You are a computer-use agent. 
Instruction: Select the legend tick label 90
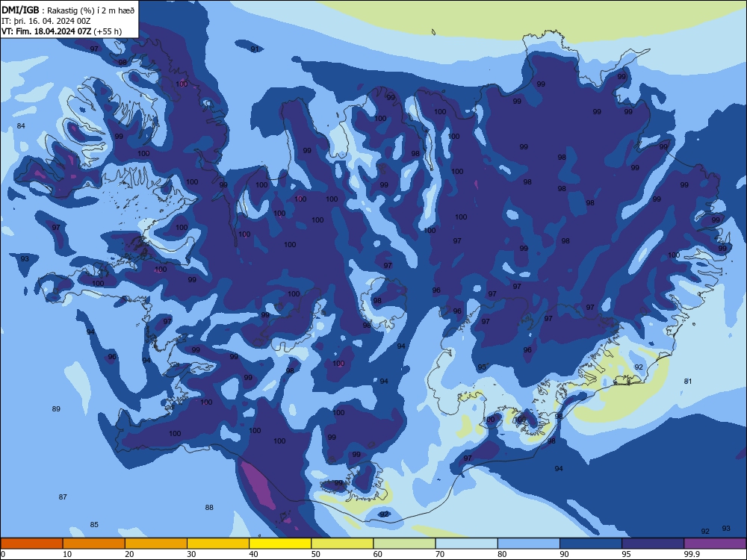click(x=564, y=554)
